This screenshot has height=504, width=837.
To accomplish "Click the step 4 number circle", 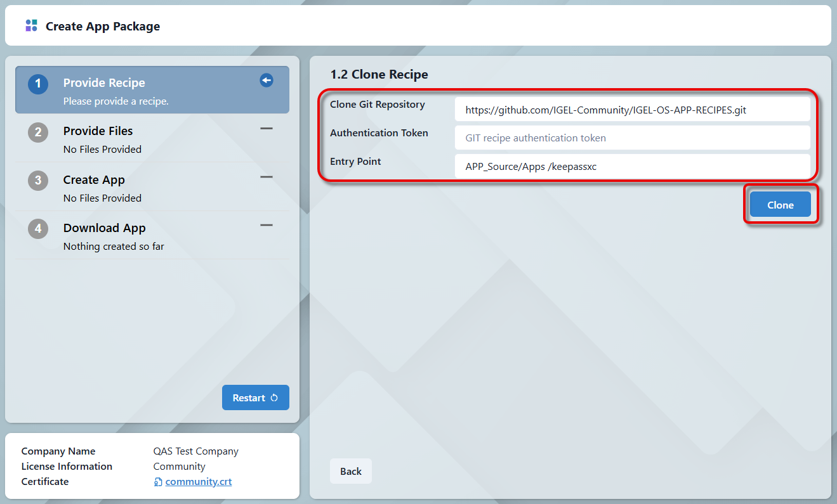I will (x=38, y=229).
